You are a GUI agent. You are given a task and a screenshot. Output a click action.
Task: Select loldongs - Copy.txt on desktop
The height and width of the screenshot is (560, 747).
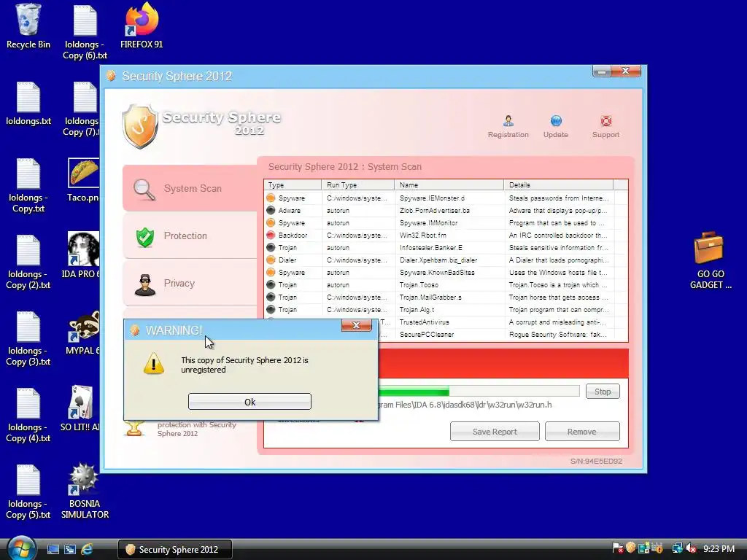coord(28,185)
